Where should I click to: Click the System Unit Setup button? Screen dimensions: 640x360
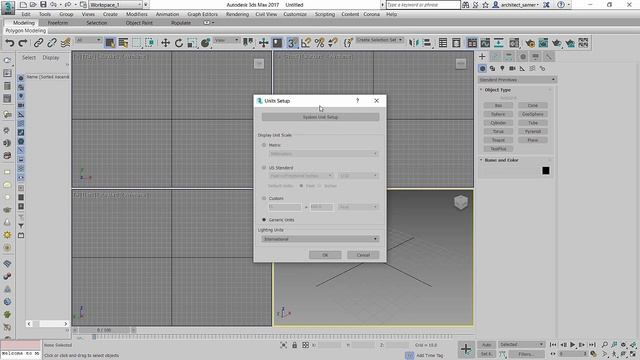point(320,117)
